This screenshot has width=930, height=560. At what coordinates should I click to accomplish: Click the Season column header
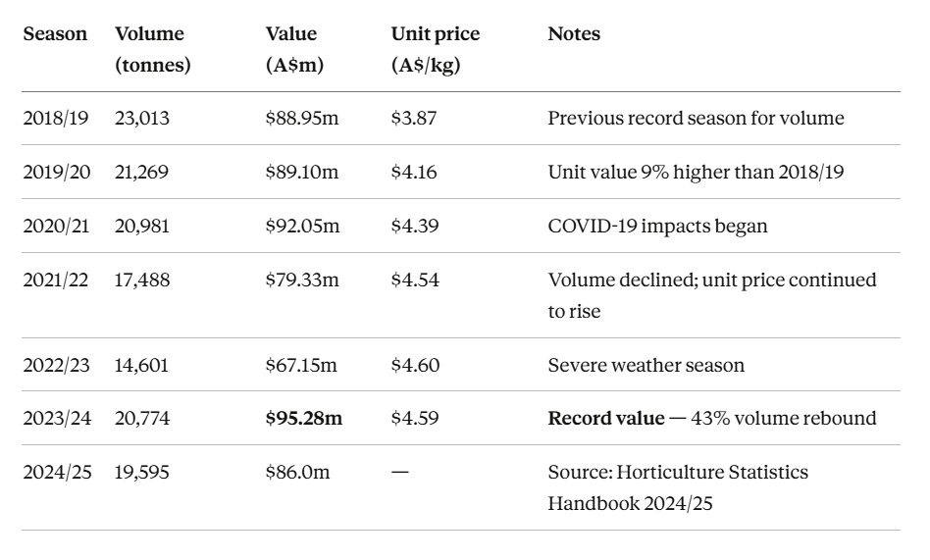(55, 34)
